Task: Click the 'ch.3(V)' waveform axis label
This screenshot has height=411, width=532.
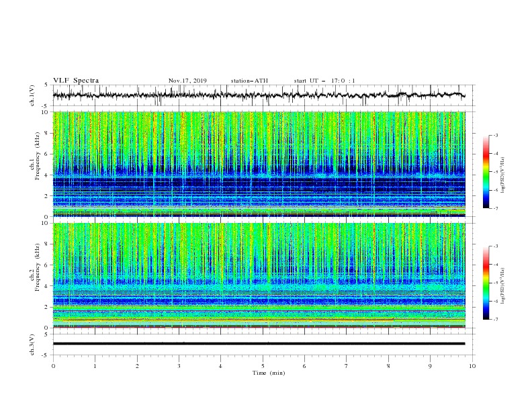Action: (x=32, y=345)
